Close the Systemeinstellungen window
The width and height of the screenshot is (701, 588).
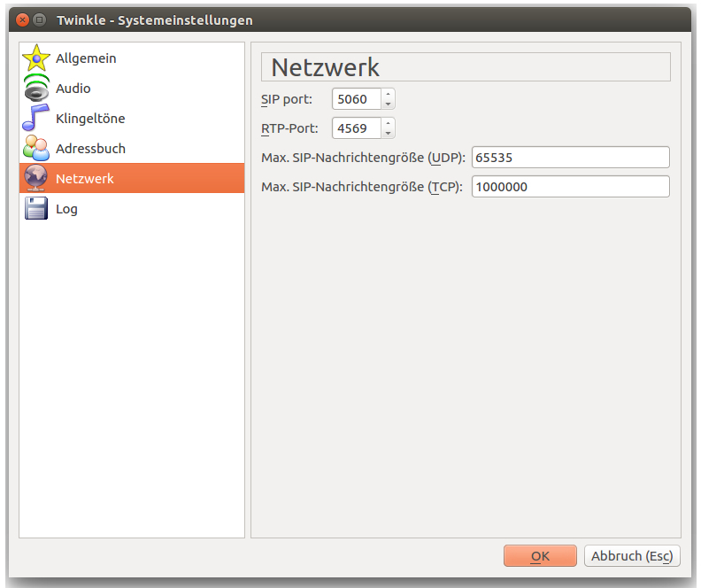point(23,19)
